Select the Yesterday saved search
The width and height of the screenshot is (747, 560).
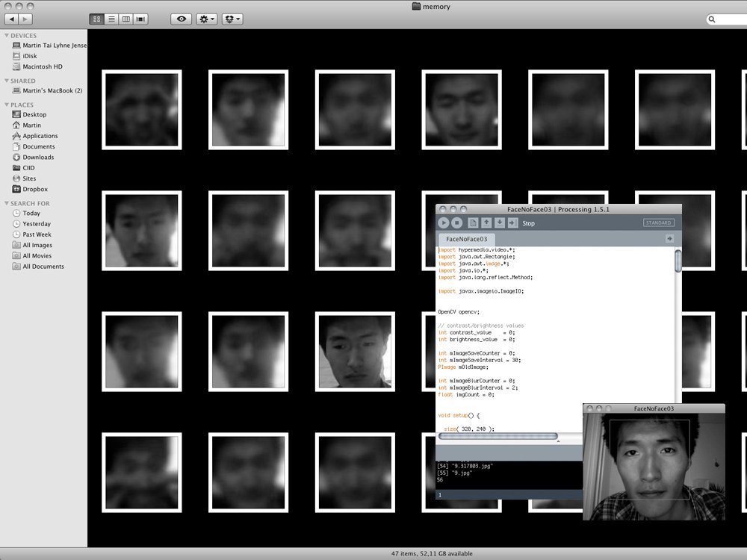pyautogui.click(x=31, y=224)
